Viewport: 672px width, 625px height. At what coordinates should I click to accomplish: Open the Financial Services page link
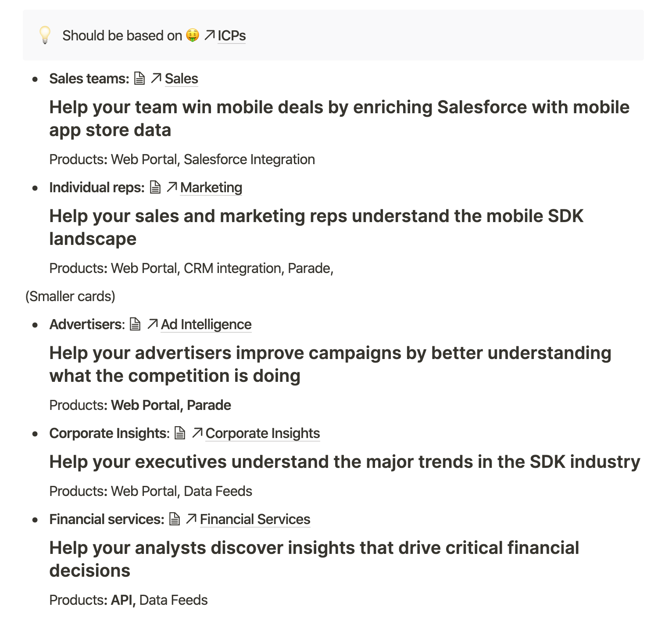pos(255,519)
